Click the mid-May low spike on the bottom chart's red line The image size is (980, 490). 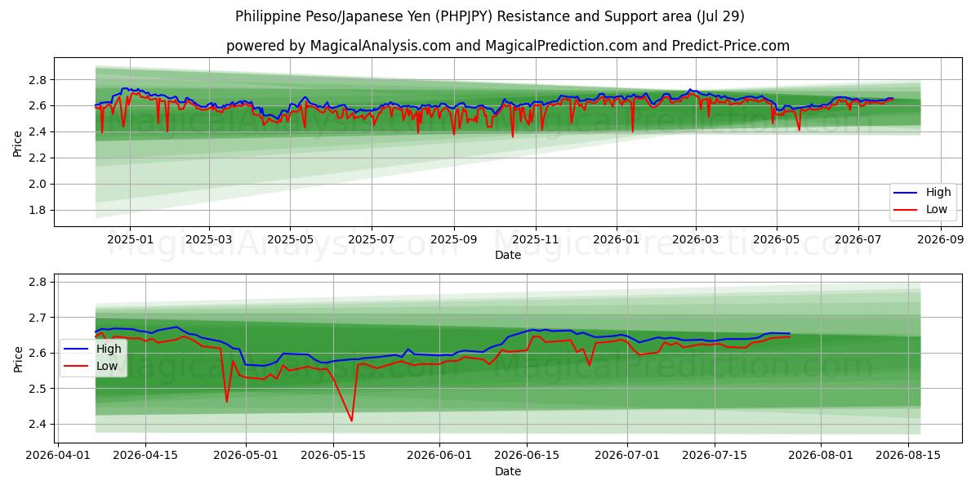point(352,421)
